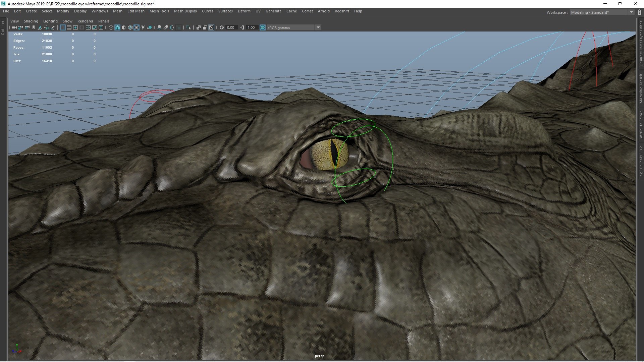Open the Shading panel menu
The height and width of the screenshot is (362, 644).
31,21
